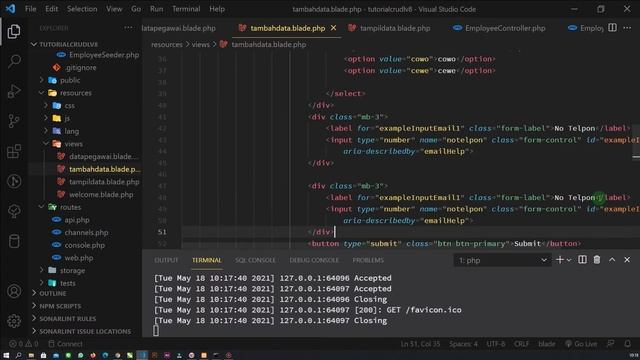Expand the OUTLINE section
The width and height of the screenshot is (640, 360).
pyautogui.click(x=53, y=293)
